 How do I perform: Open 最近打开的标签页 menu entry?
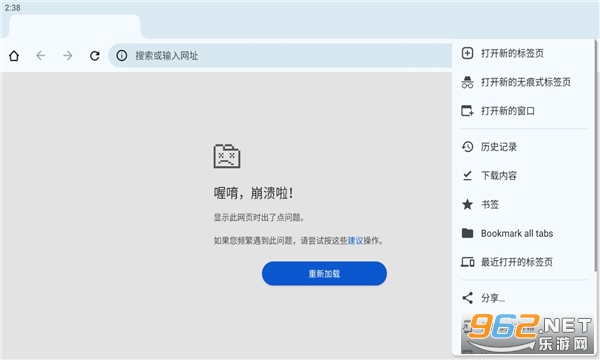click(x=523, y=262)
